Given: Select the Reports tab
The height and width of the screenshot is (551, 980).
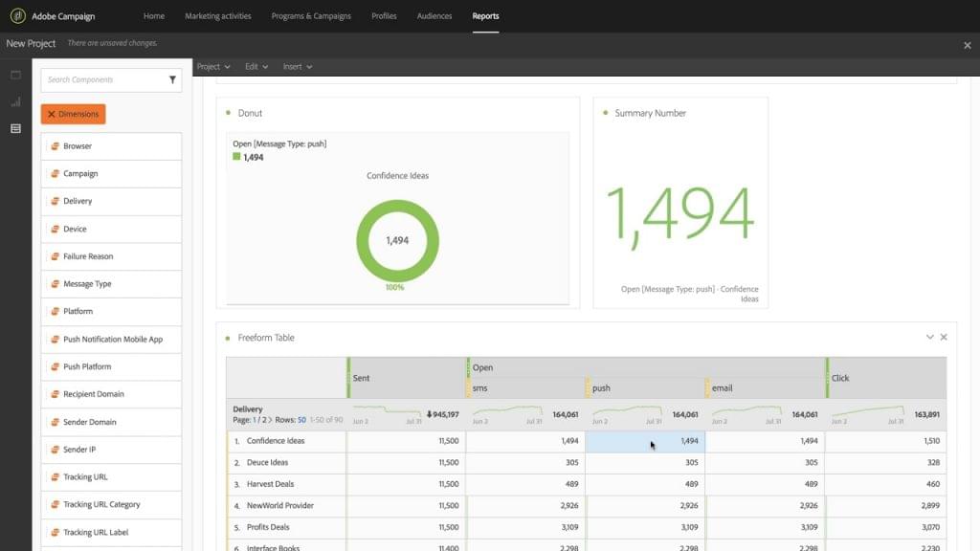Looking at the screenshot, I should 485,16.
